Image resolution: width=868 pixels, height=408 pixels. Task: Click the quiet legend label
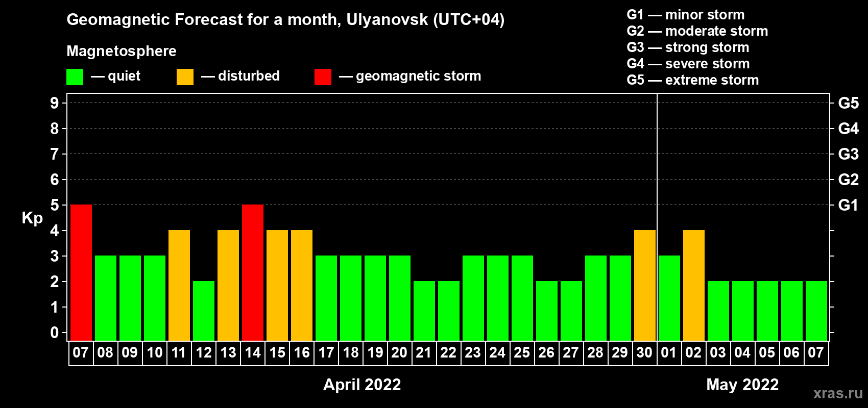(124, 76)
